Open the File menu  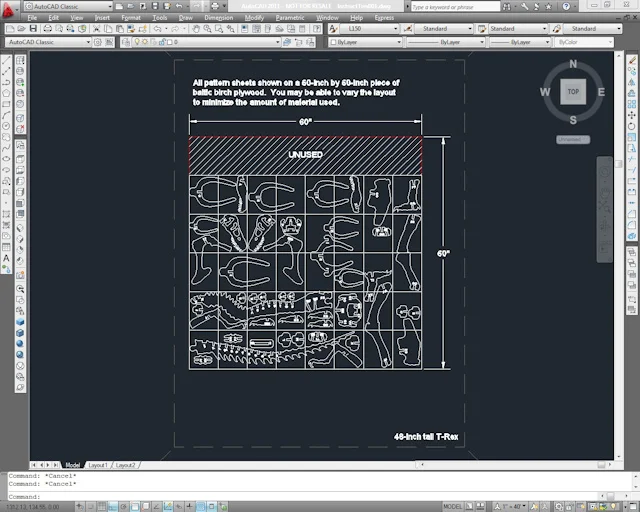click(x=32, y=18)
